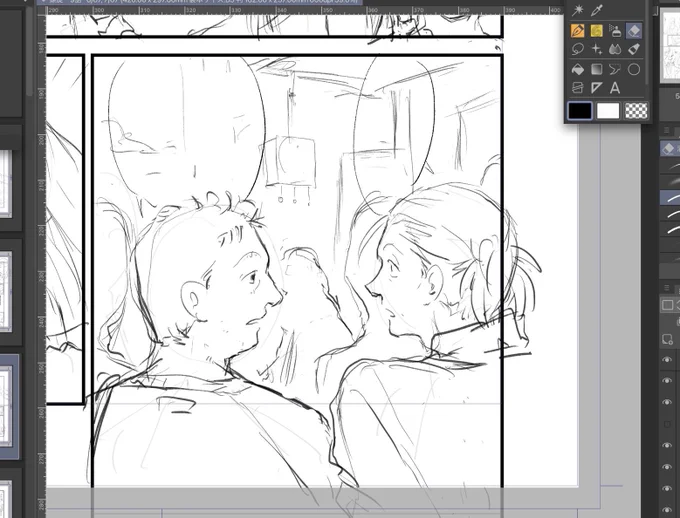Select the yellow Pencil tool

pyautogui.click(x=597, y=31)
